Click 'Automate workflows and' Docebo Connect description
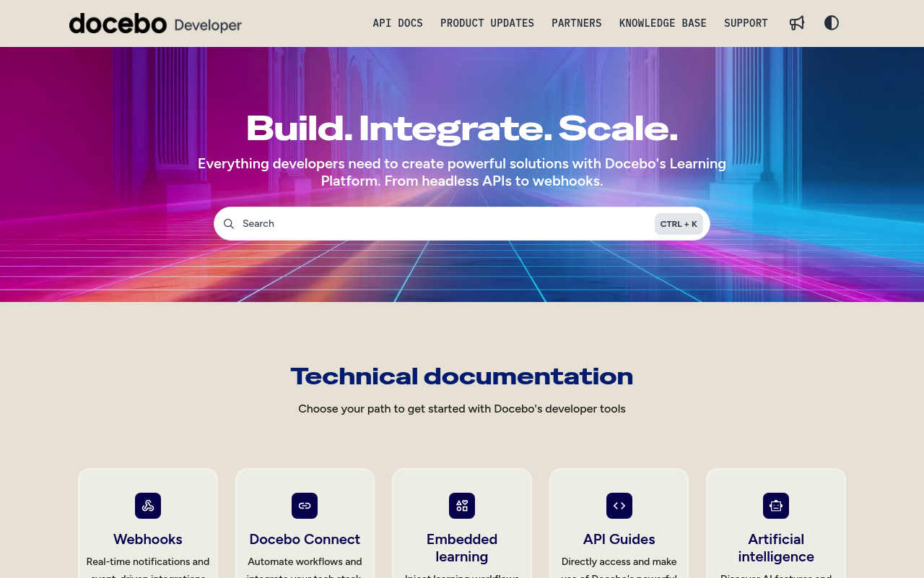924x578 pixels. coord(305,561)
